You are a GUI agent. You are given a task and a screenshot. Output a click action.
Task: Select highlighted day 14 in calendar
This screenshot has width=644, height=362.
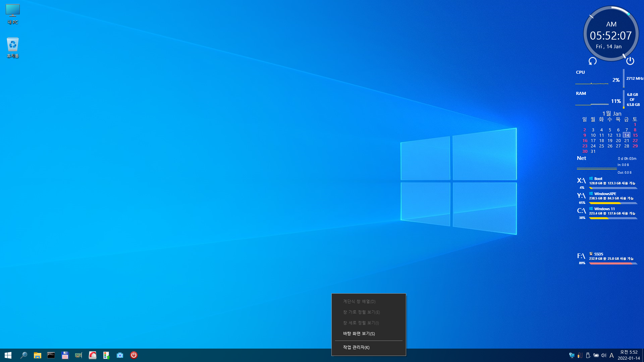coord(627,135)
